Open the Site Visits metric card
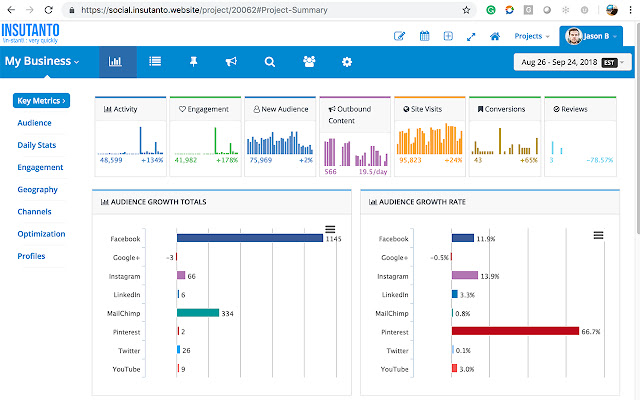Viewport: 640px width, 400px height. click(x=430, y=137)
